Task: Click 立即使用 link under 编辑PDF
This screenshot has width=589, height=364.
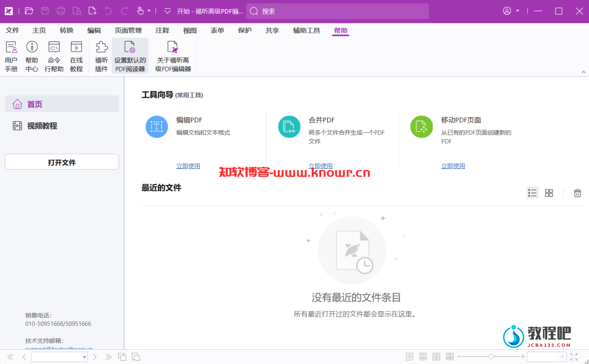Action: click(x=188, y=166)
